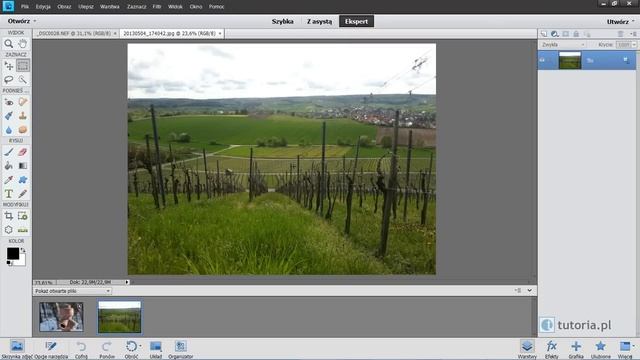Select the Custom Shape tool
640x360 pixels.
(x=23, y=180)
